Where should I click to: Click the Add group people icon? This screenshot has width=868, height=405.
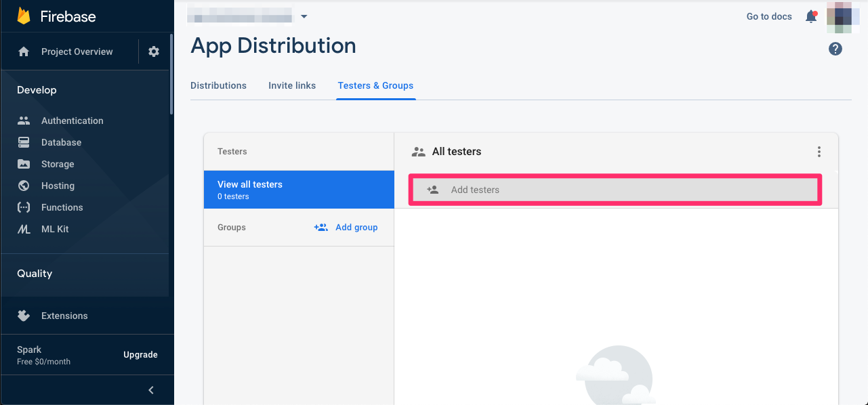click(x=321, y=228)
